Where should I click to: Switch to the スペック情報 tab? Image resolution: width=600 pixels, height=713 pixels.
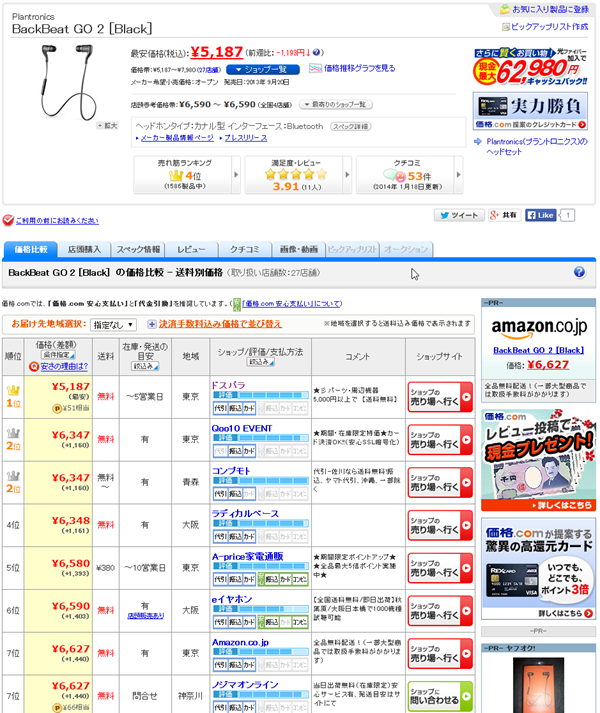pos(138,249)
